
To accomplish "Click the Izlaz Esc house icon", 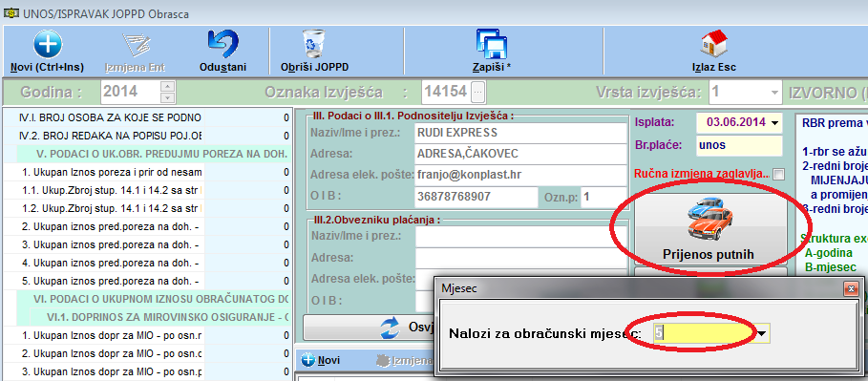I will 713,44.
